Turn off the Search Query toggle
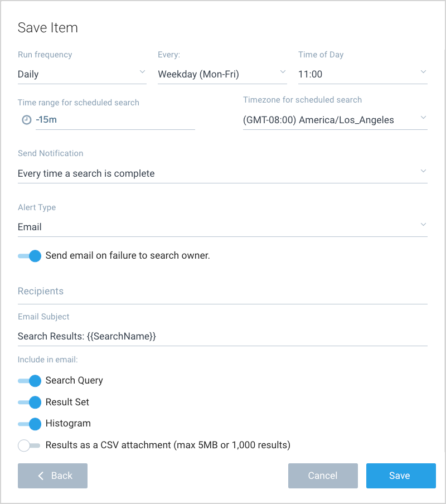Viewport: 446px width, 504px height. (30, 381)
